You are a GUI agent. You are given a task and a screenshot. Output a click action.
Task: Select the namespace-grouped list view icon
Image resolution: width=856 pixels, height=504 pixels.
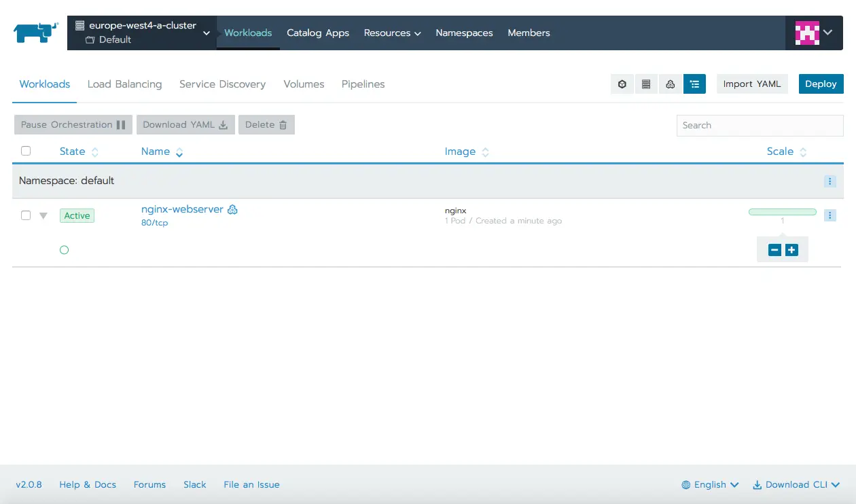coord(694,84)
